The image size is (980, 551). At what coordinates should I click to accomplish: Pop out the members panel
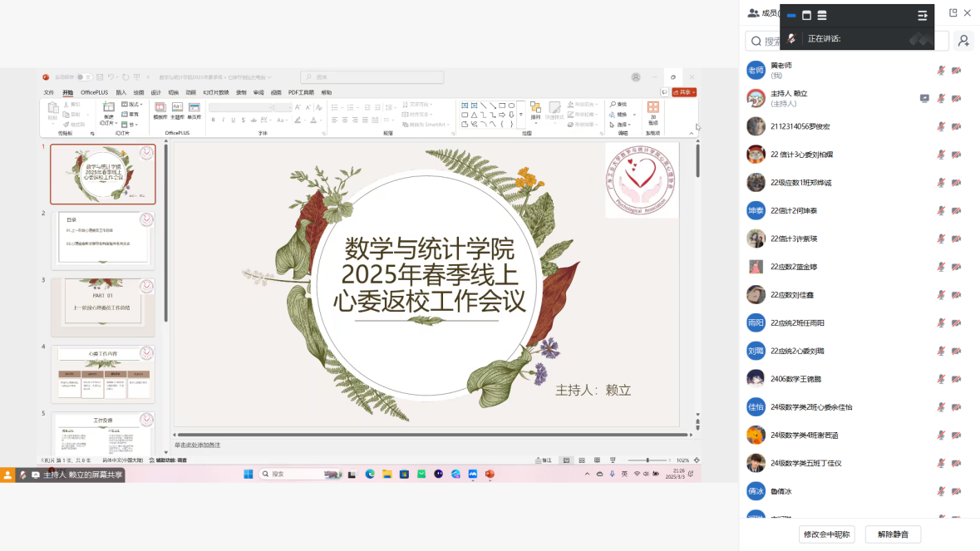tap(953, 13)
